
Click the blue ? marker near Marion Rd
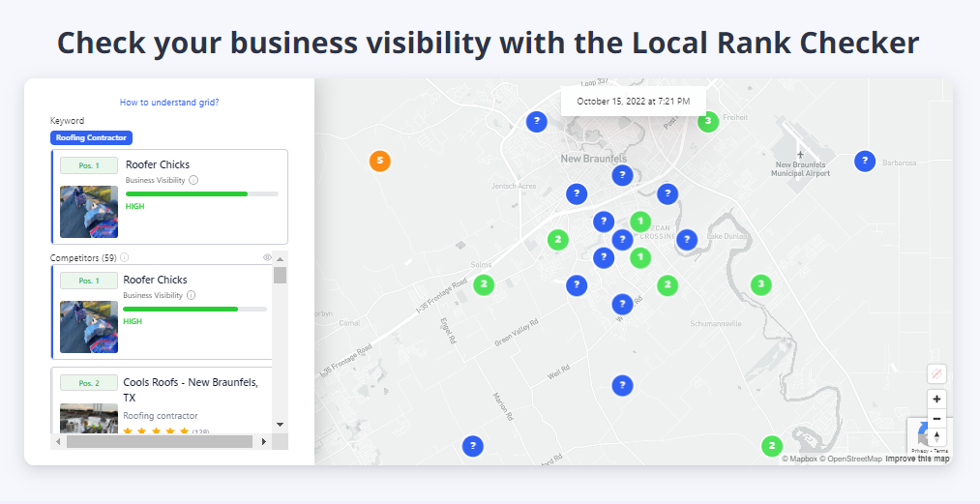pyautogui.click(x=472, y=447)
